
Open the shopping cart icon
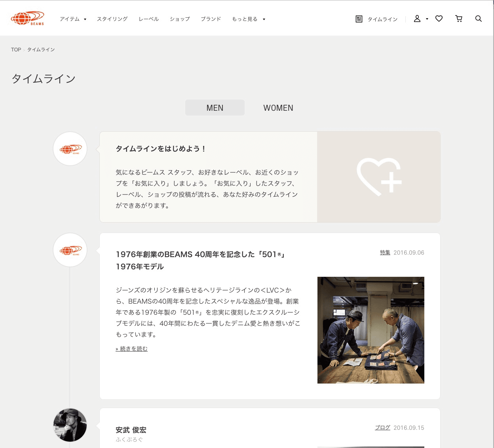point(459,19)
